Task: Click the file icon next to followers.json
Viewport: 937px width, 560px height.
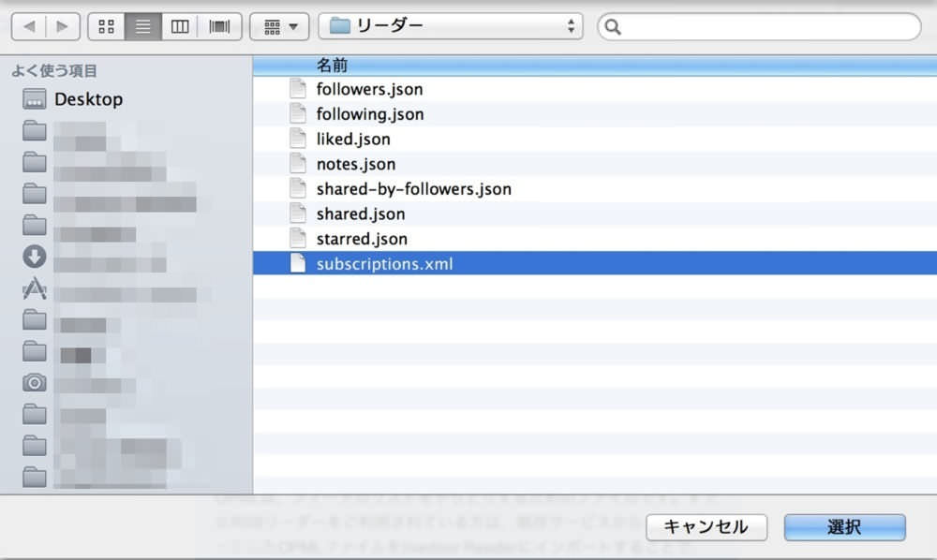Action: click(298, 88)
